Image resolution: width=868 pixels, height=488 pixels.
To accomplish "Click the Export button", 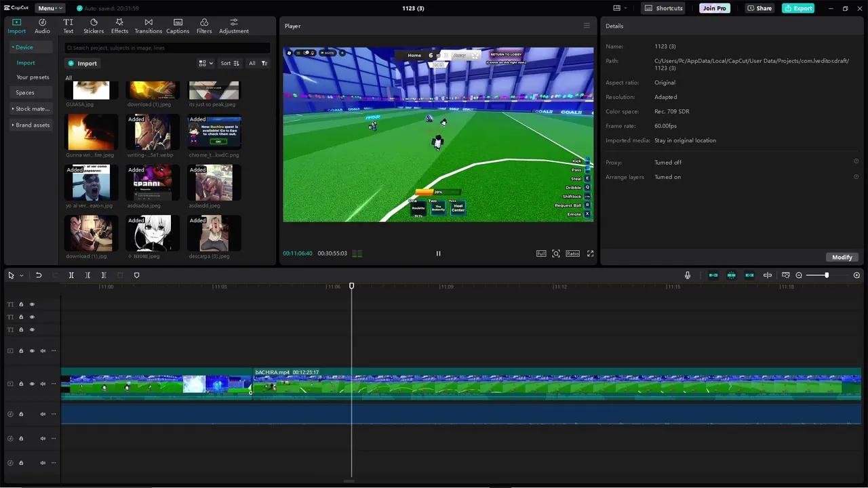I will tap(798, 8).
